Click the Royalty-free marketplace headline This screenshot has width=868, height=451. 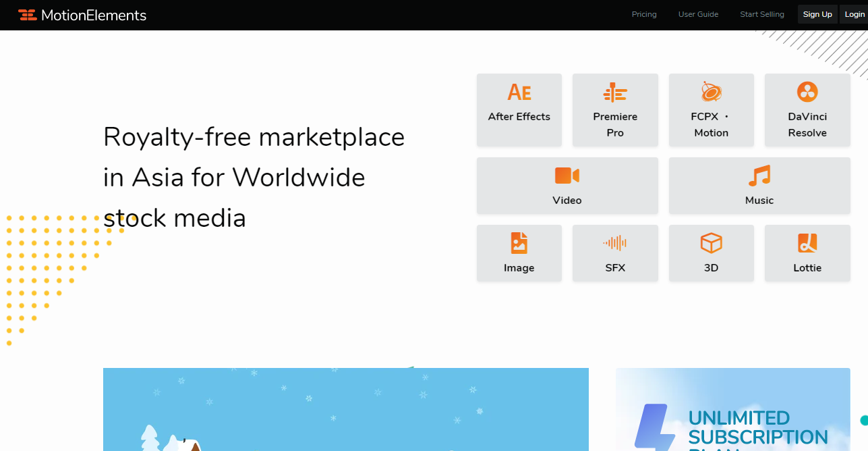point(254,178)
